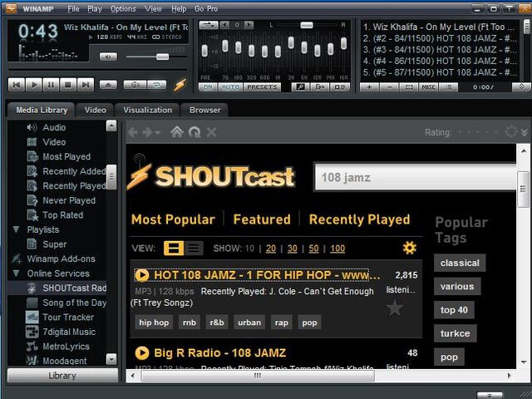Open Tour Tracker service
Screen dimensions: 532x399
[68, 318]
